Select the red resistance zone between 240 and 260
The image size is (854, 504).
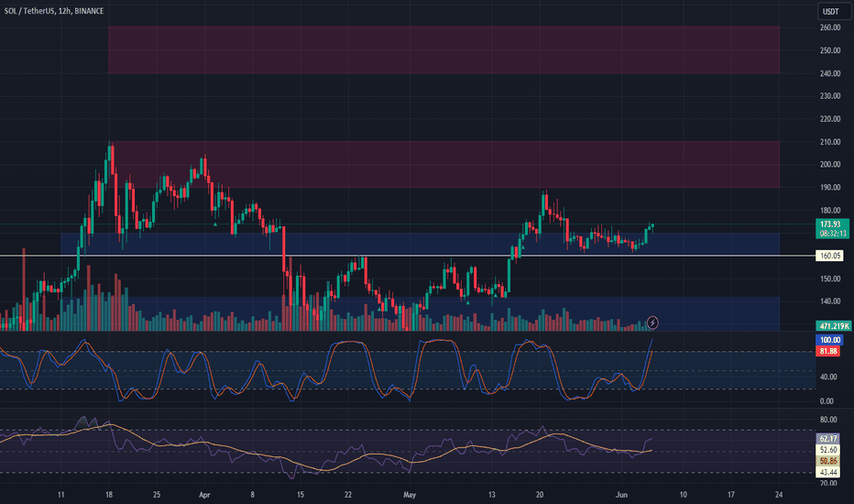[x=443, y=49]
